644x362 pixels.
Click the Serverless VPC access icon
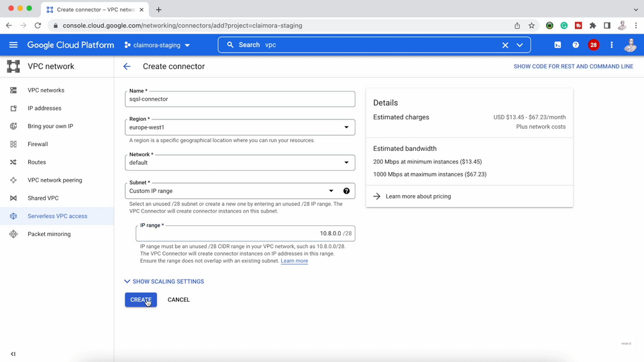coord(13,216)
